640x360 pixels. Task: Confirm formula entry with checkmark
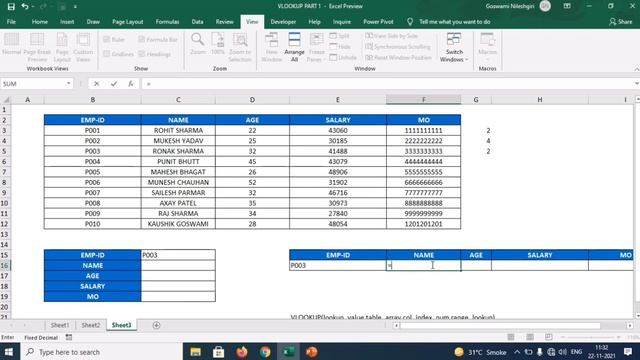tap(114, 84)
